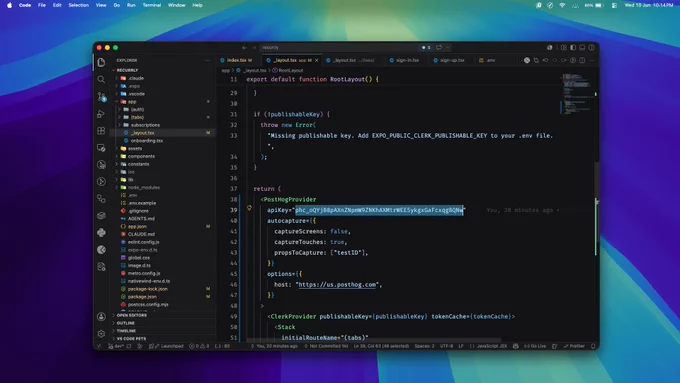Click the notifications bell in status bar

click(x=593, y=346)
